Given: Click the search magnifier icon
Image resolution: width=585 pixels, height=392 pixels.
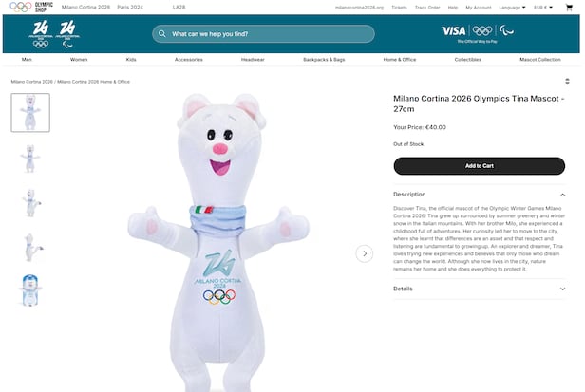Looking at the screenshot, I should point(163,33).
